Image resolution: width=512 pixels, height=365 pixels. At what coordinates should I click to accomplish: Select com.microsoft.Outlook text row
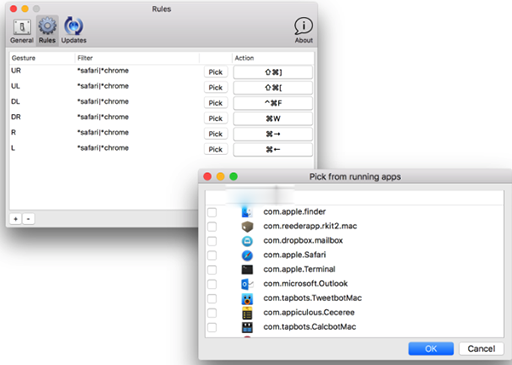point(306,284)
